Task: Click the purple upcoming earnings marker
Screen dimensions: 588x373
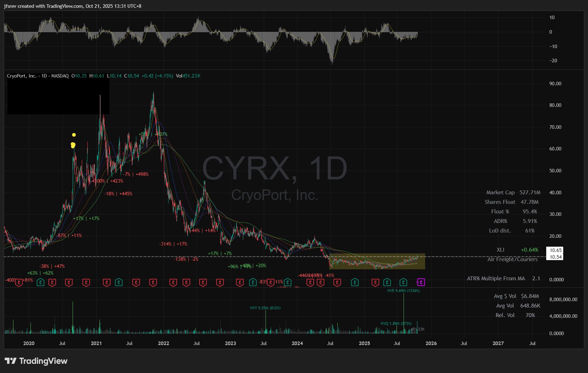Action: (421, 282)
